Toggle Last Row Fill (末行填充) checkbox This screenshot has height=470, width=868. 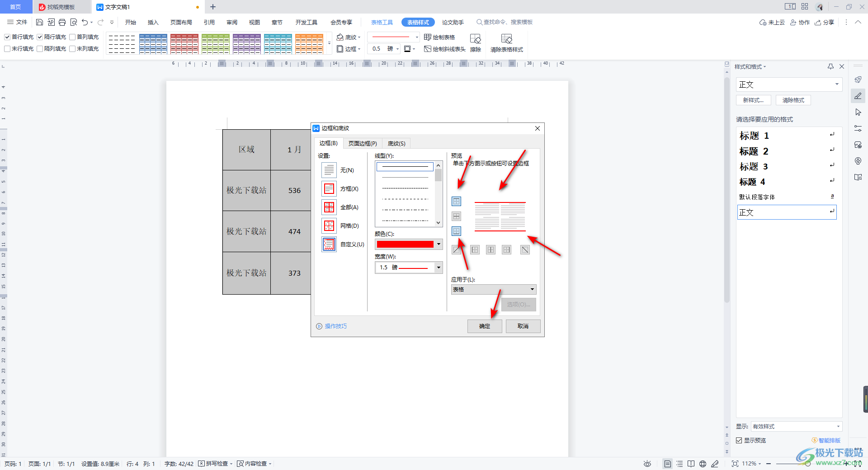point(7,49)
